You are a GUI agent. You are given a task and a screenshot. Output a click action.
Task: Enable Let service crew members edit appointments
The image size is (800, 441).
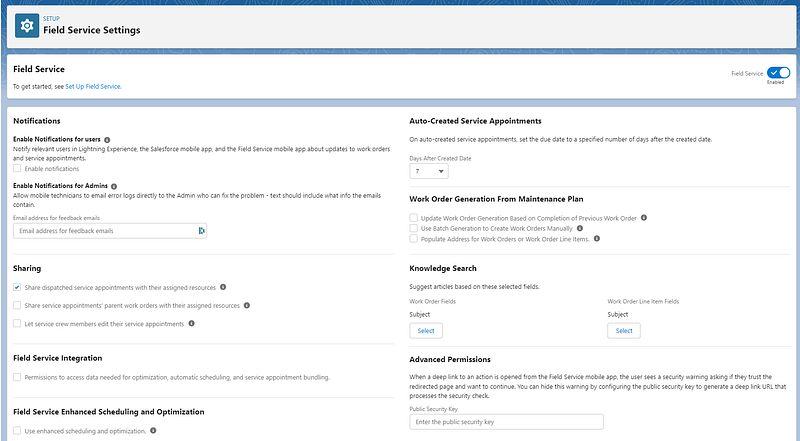18,323
